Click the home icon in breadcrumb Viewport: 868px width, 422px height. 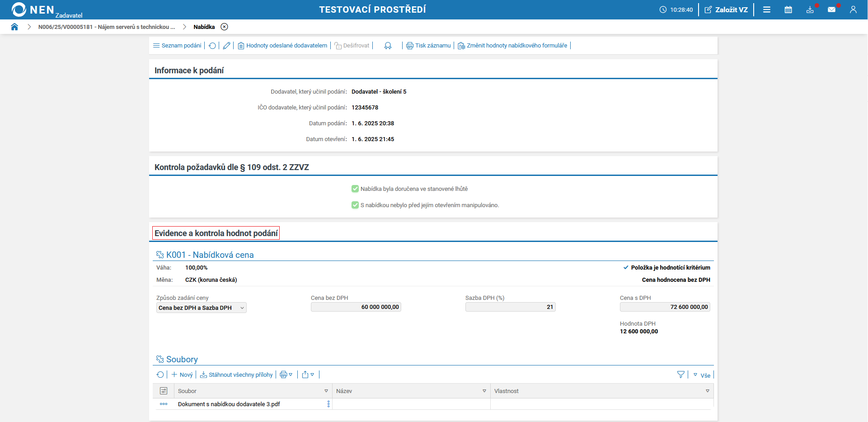point(14,27)
